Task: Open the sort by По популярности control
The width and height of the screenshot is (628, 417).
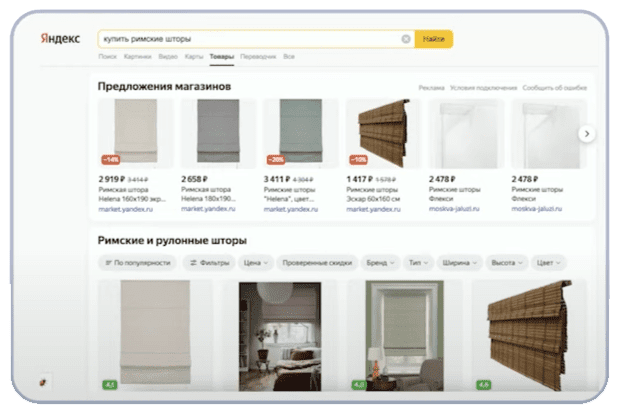Action: 138,263
